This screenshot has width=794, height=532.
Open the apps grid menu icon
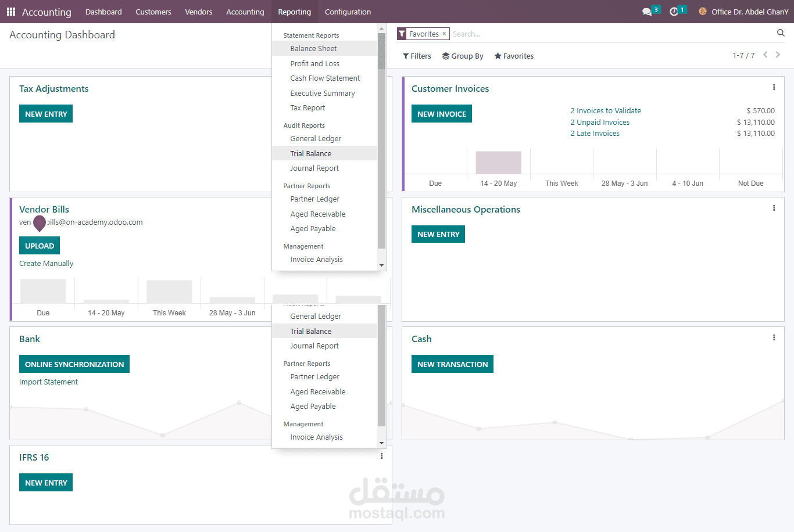(x=11, y=12)
